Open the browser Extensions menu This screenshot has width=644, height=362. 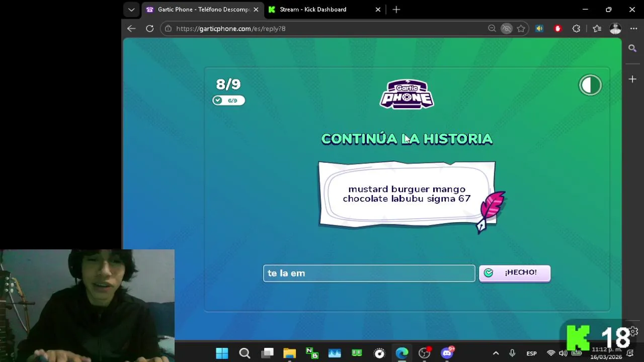[x=577, y=29]
